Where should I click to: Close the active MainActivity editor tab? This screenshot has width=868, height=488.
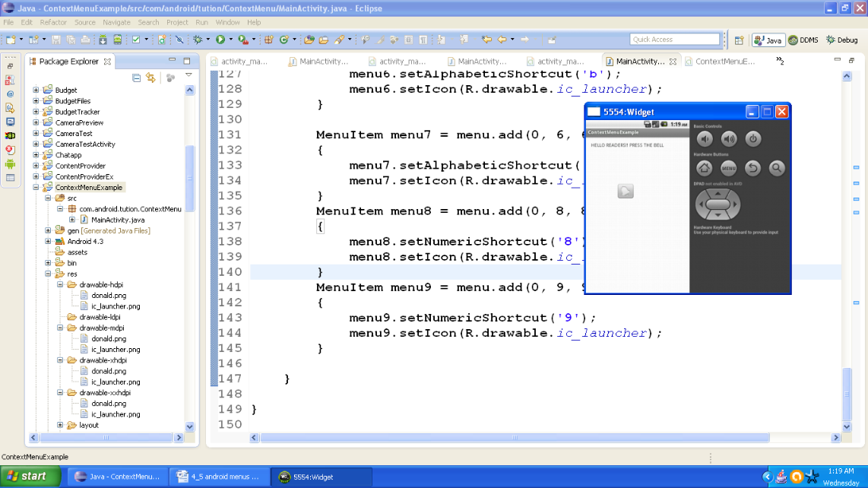point(673,62)
